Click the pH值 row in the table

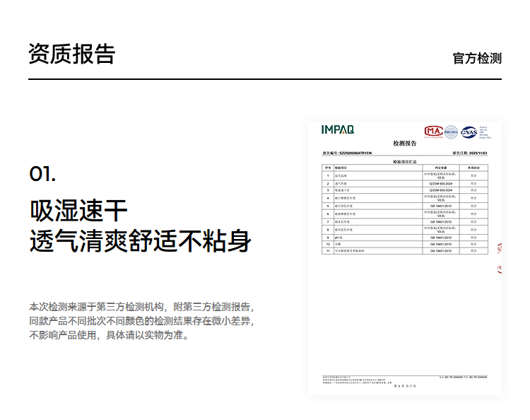405,238
